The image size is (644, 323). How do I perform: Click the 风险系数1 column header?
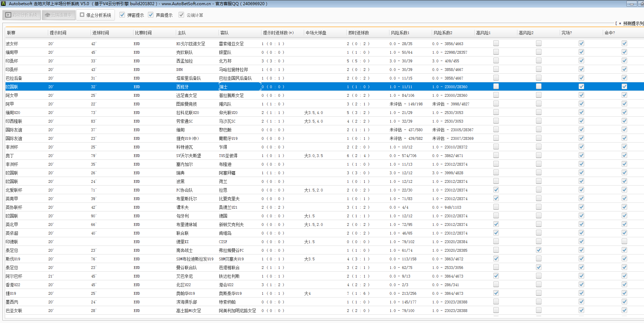400,33
